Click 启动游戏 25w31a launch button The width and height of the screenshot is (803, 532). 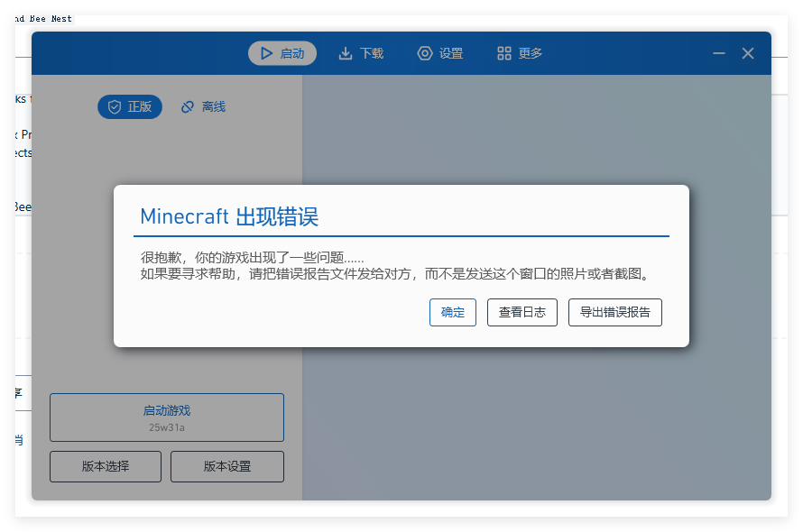167,417
